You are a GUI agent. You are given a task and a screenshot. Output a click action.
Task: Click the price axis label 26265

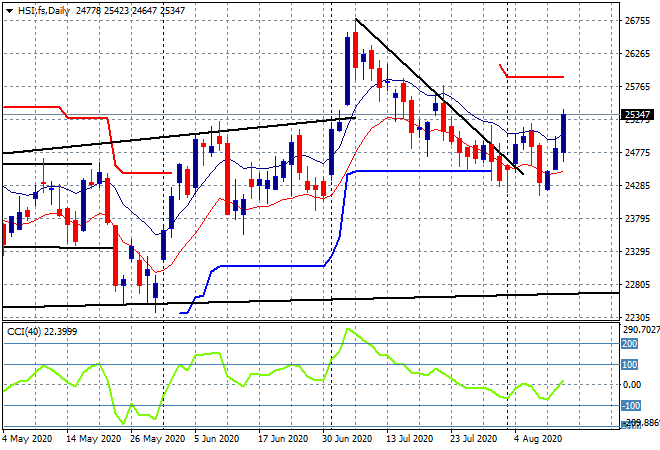click(x=637, y=53)
